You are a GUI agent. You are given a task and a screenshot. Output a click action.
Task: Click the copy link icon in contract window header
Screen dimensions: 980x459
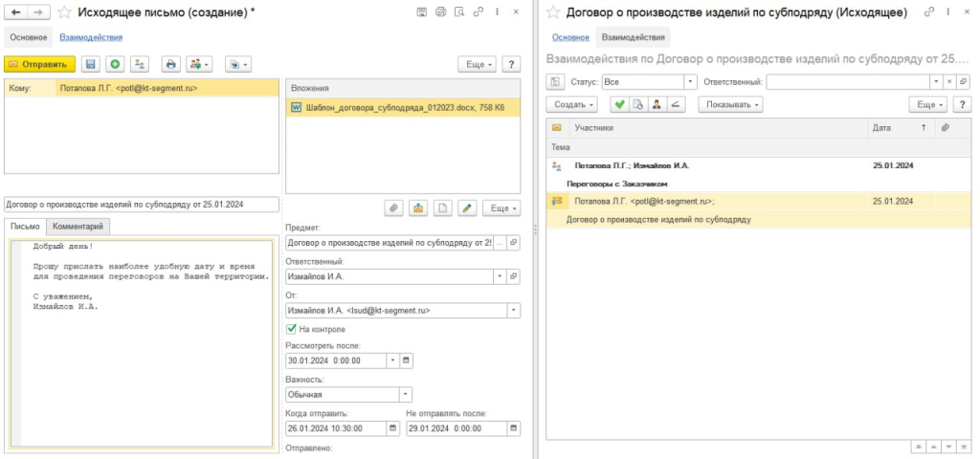tap(927, 12)
